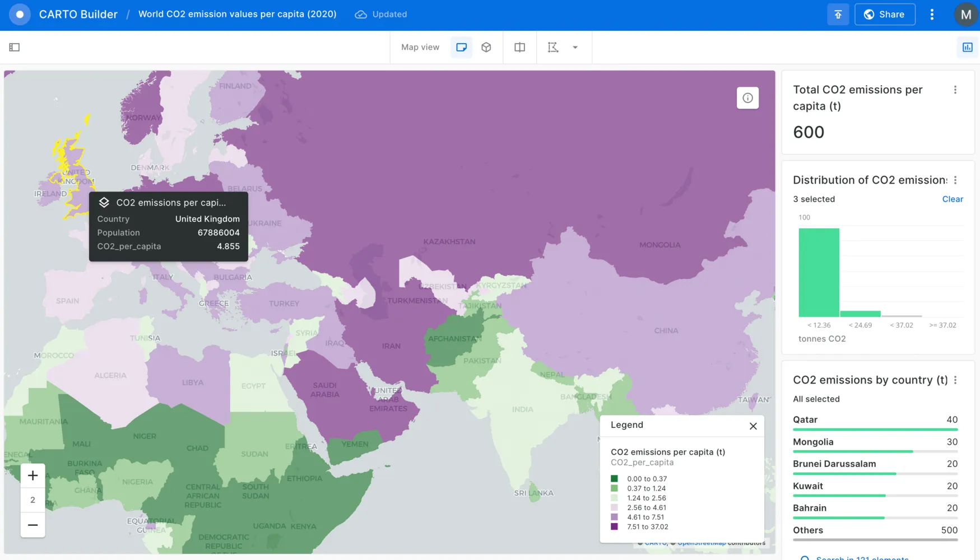Open Total CO2 emissions widget options menu
Image resolution: width=980 pixels, height=560 pixels.
click(x=955, y=90)
